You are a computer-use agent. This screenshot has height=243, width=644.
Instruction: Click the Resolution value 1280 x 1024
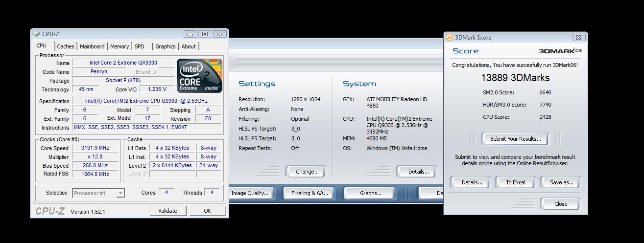click(306, 99)
